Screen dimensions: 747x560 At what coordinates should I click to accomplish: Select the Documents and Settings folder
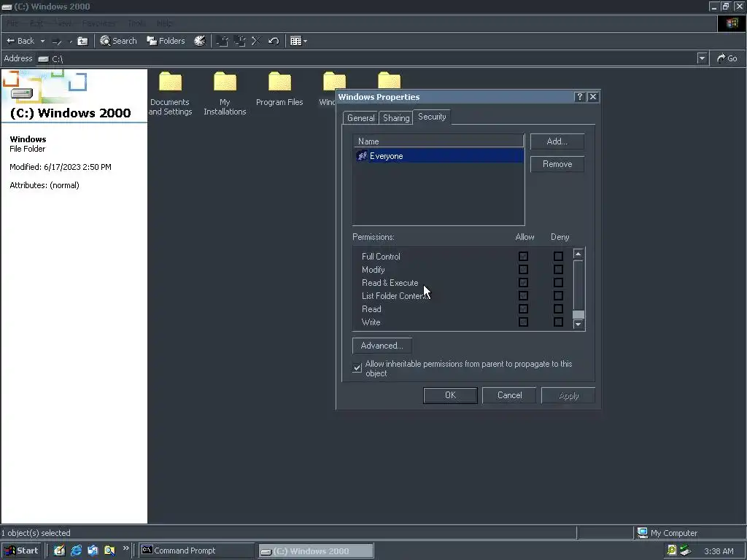(x=170, y=94)
